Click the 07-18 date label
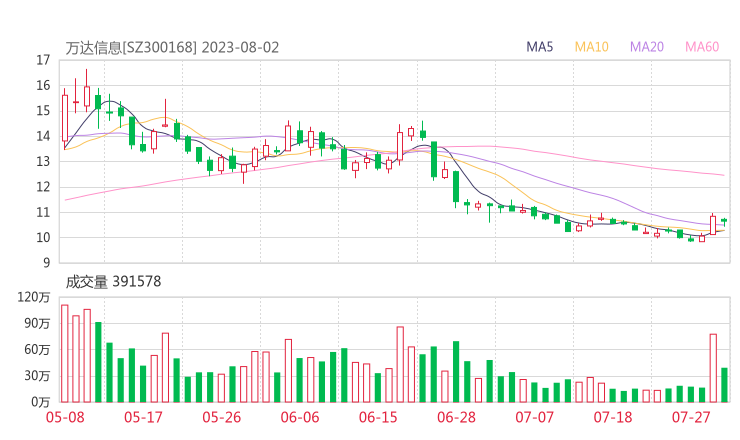 (x=613, y=417)
